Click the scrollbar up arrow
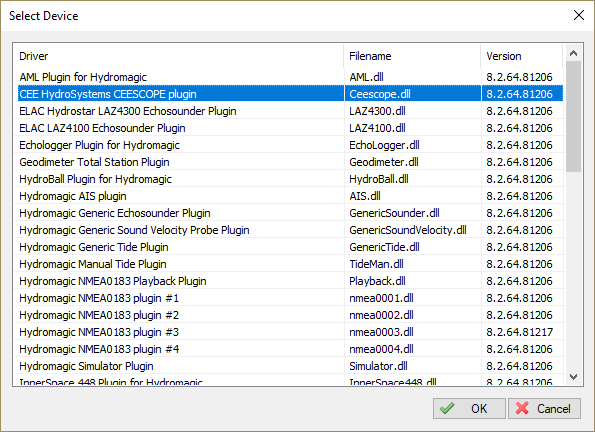 click(x=573, y=53)
